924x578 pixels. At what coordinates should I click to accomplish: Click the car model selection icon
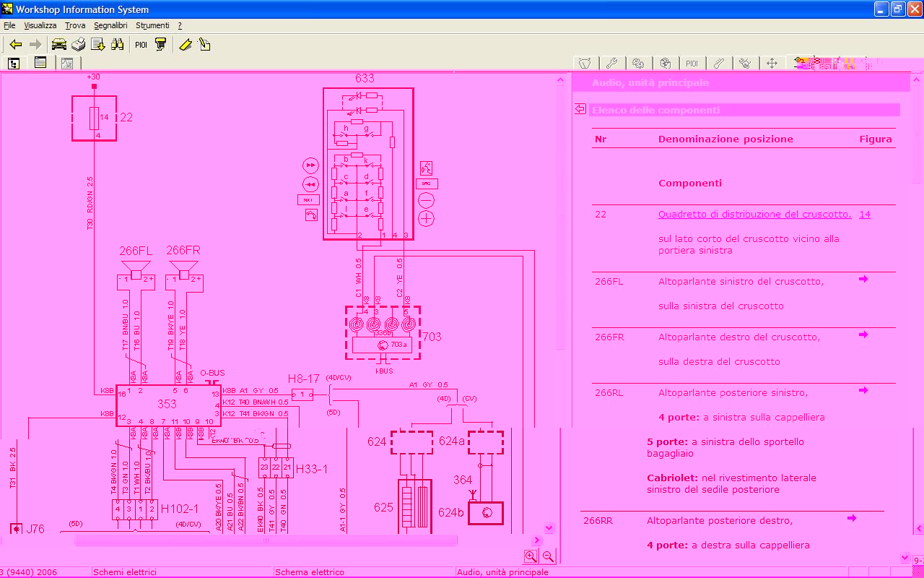[58, 45]
